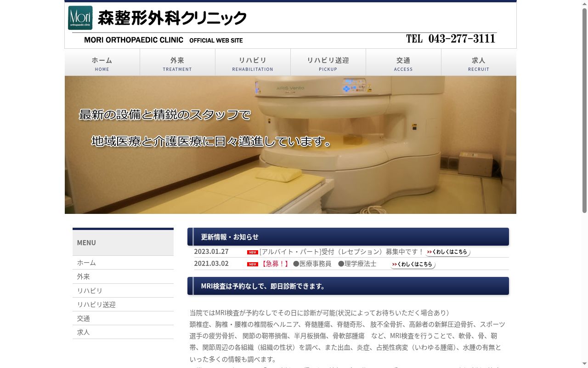Click the Mori clinic logo icon
The height and width of the screenshot is (368, 588).
coord(80,18)
